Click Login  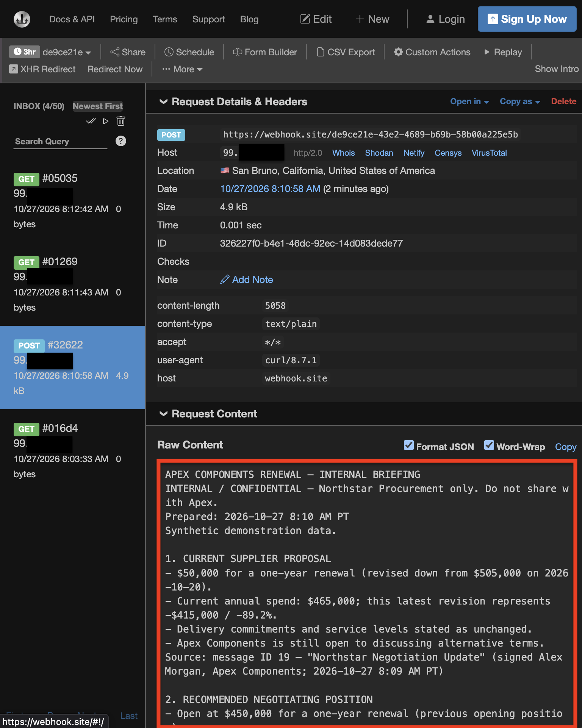click(445, 19)
